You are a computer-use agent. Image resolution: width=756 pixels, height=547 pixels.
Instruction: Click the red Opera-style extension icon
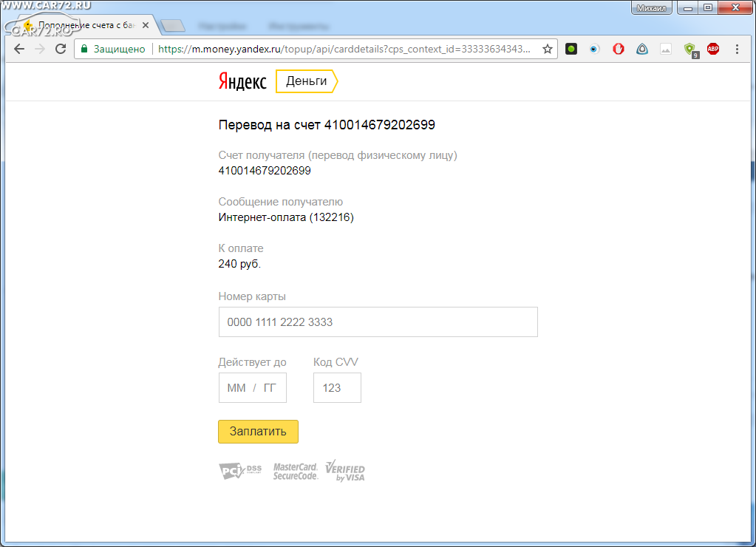click(618, 49)
